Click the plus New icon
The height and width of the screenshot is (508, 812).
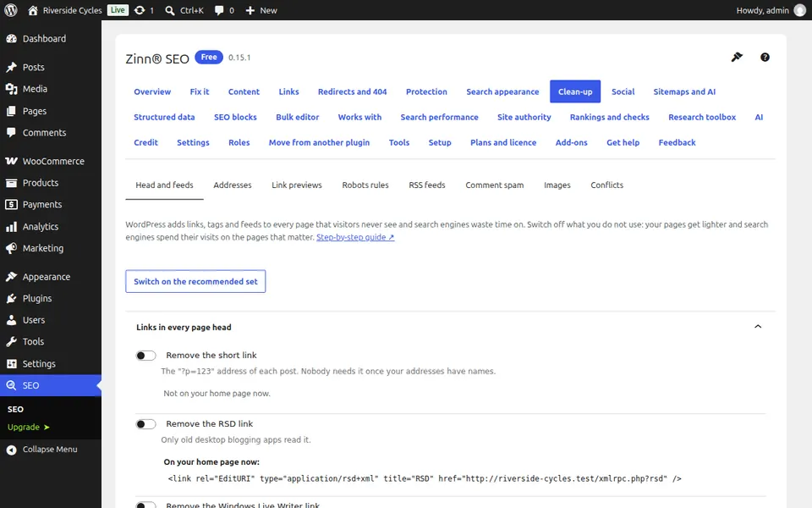[x=250, y=10]
